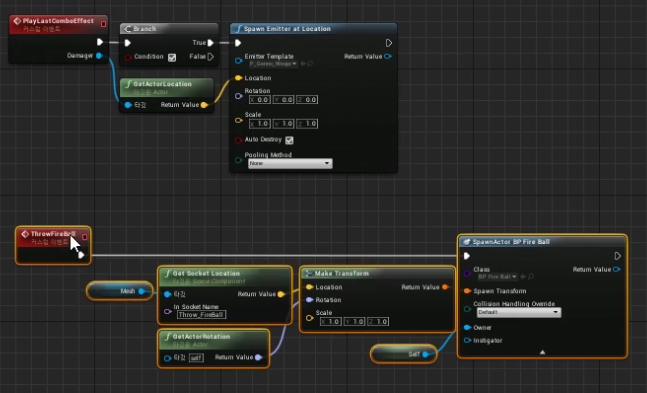
Task: Click the Spawn Emitter exec output pin
Action: (389, 43)
